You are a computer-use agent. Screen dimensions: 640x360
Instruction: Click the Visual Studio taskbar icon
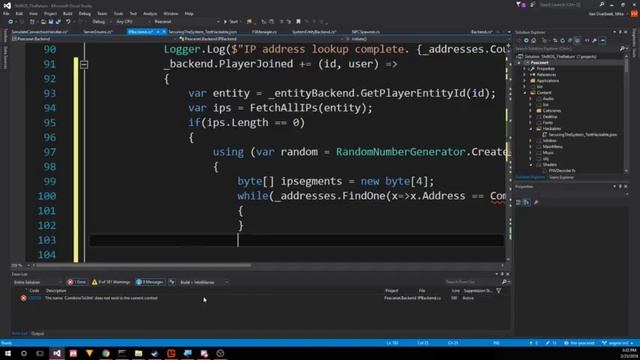click(x=57, y=353)
